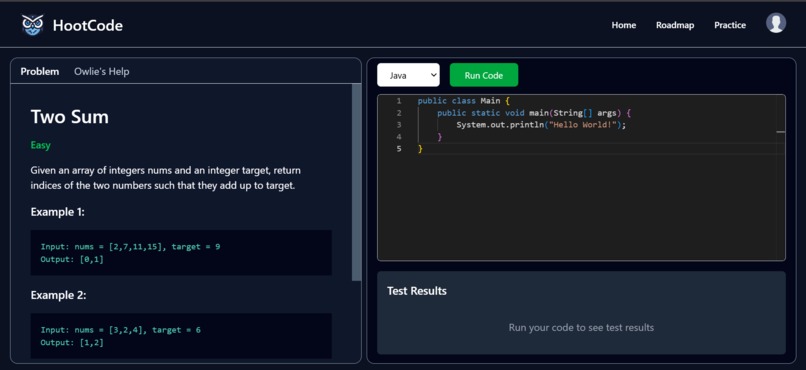This screenshot has width=806, height=370.
Task: Navigate to Practice
Action: point(730,25)
